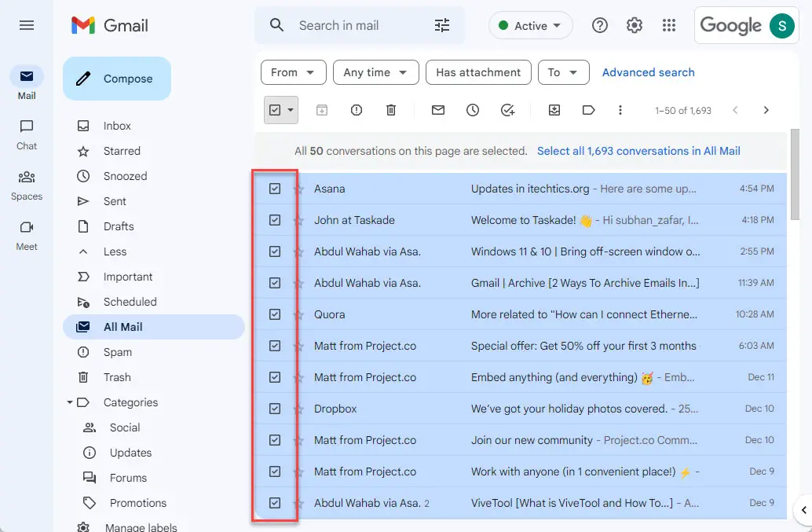Report selected conversations as spam
The height and width of the screenshot is (532, 812).
click(x=357, y=110)
